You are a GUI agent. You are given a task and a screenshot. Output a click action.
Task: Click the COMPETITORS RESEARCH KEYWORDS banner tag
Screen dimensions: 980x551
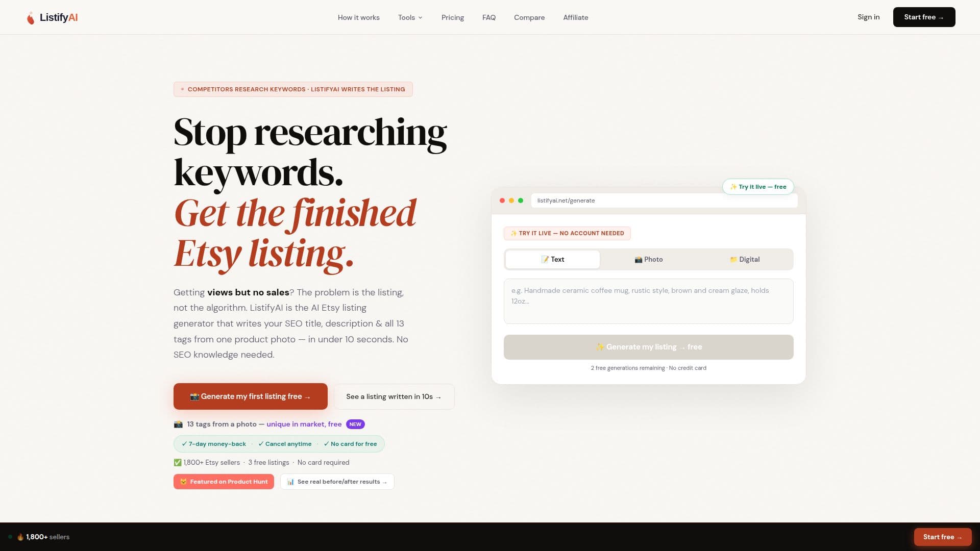pos(293,89)
